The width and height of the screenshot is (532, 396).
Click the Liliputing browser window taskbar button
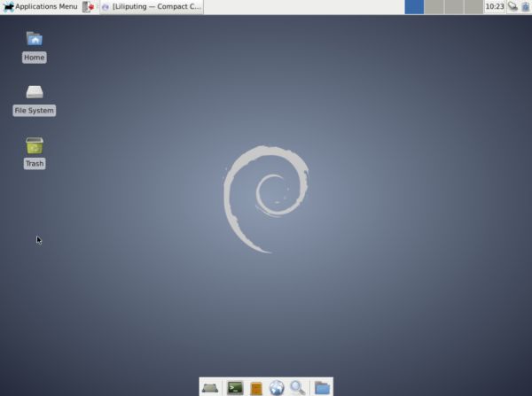click(151, 6)
